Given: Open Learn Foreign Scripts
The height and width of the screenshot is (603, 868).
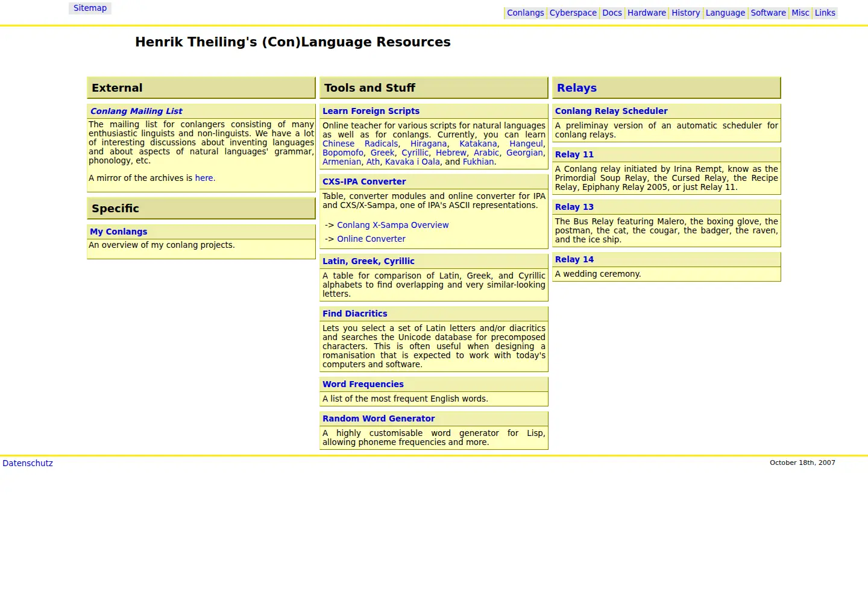Looking at the screenshot, I should pos(371,111).
